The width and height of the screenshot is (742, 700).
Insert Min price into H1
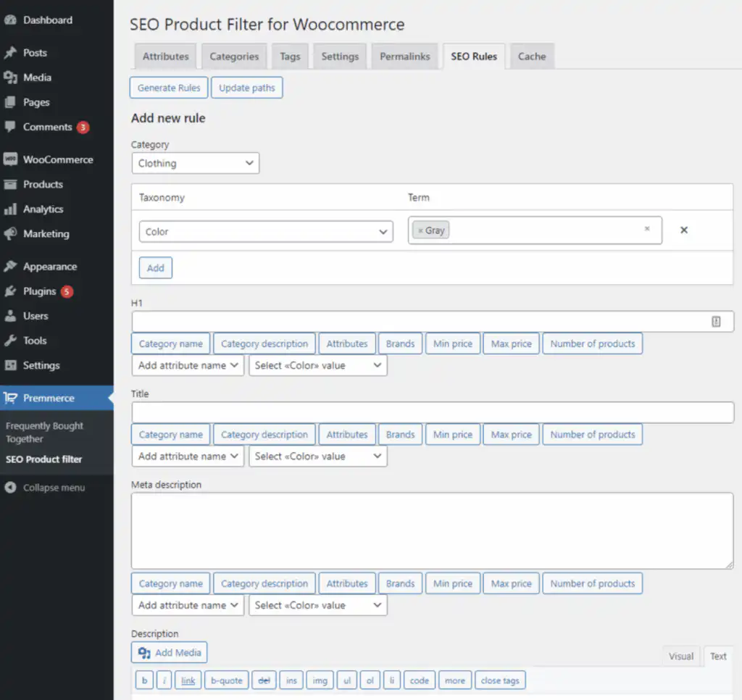point(453,343)
